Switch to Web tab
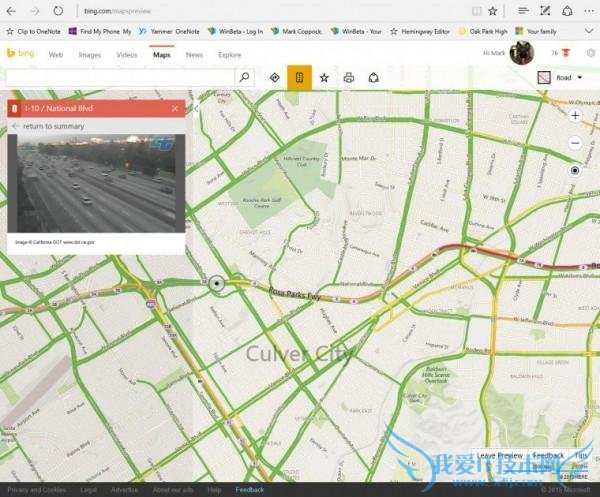600x497 pixels. coord(56,55)
